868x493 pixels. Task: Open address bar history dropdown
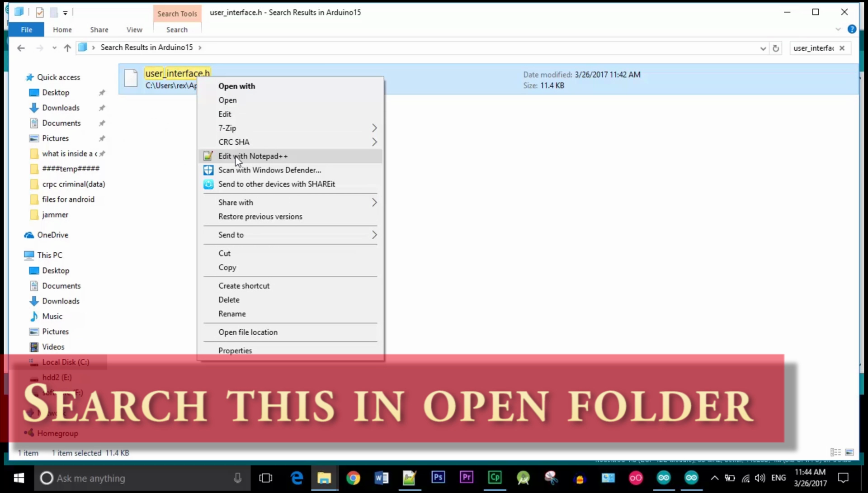[x=763, y=48]
